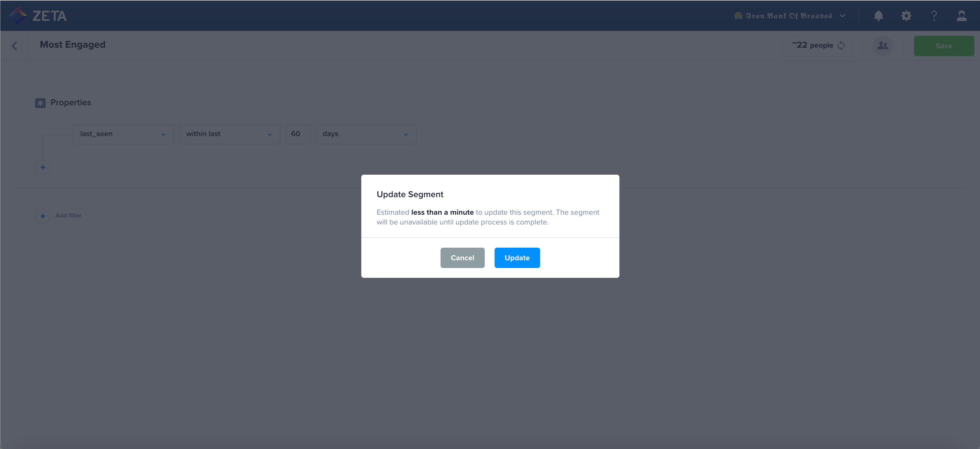This screenshot has width=980, height=449.
Task: Click the plus icon under properties
Action: coord(42,167)
